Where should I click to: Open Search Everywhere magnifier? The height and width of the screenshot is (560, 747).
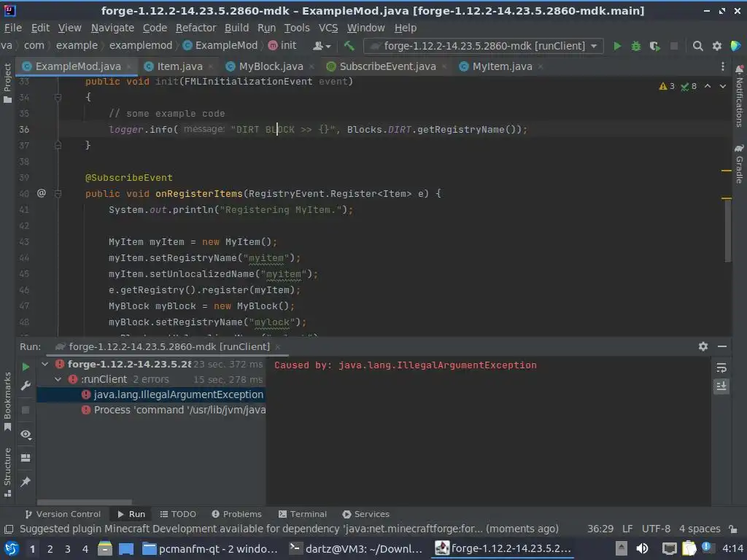697,46
